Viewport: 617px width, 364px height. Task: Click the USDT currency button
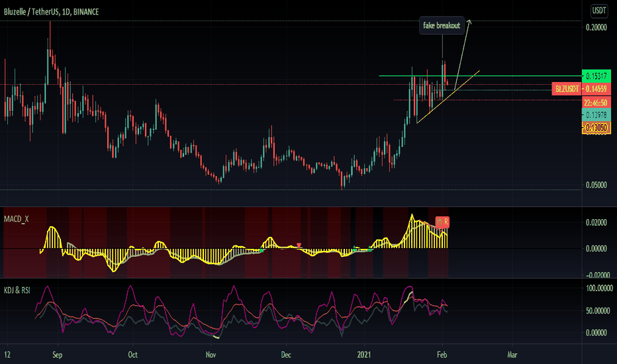599,11
